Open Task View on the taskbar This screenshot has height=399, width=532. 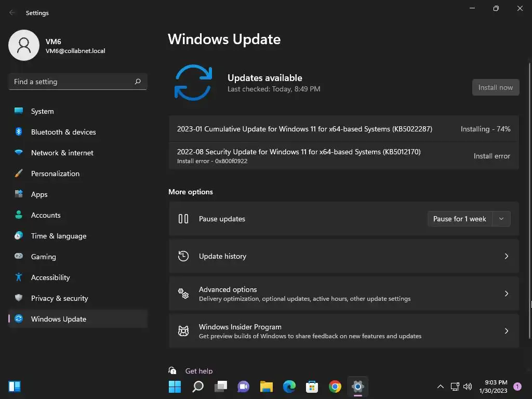pos(221,387)
